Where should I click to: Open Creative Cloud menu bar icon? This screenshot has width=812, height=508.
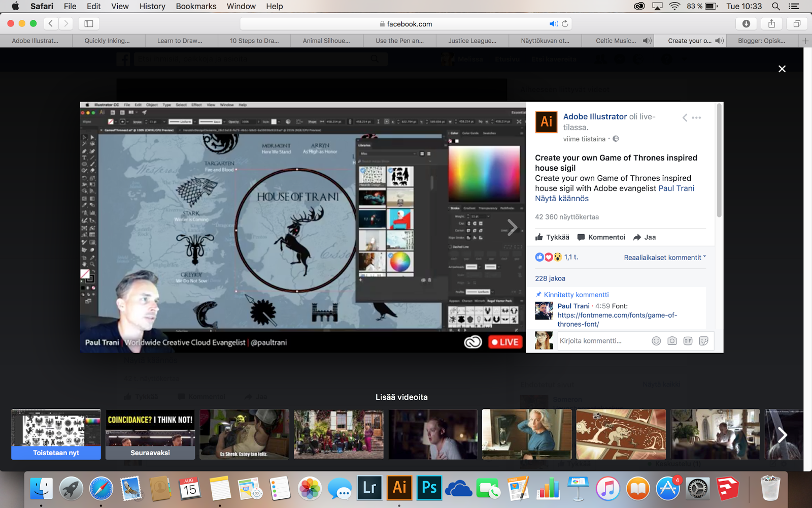(x=639, y=6)
